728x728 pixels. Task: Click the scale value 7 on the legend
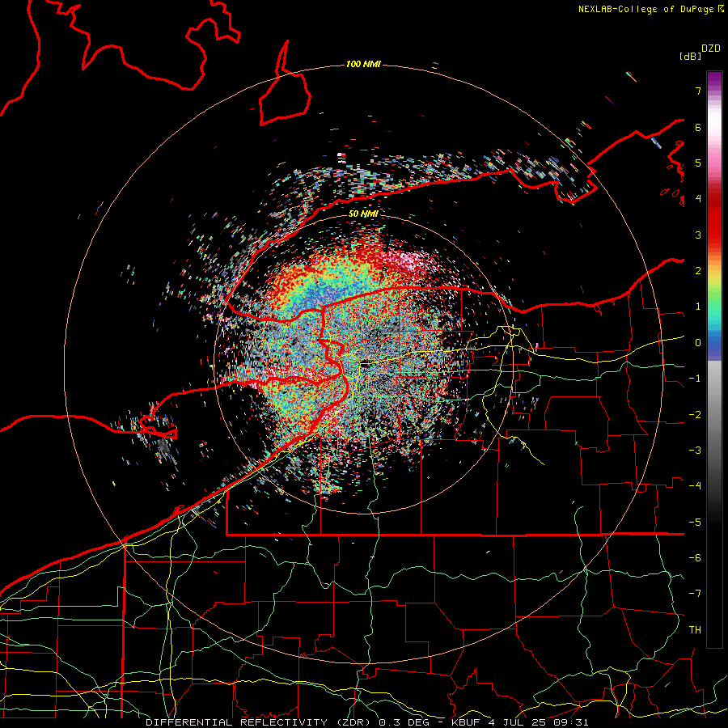point(698,91)
